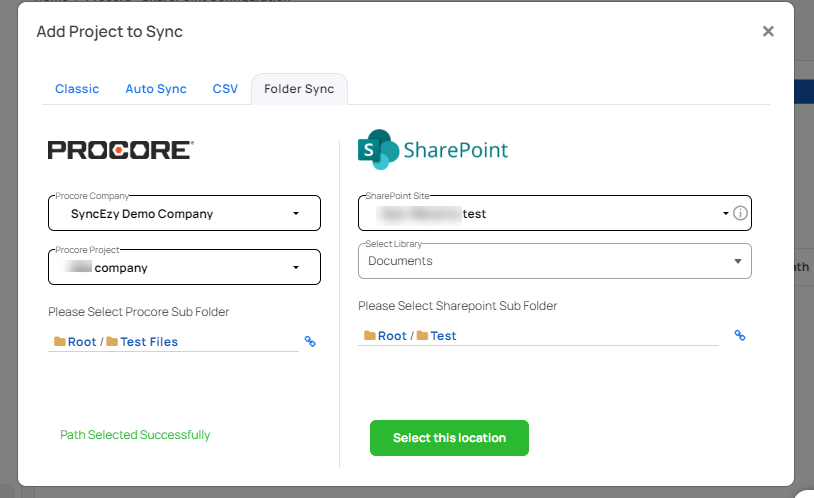Click the Procore logo
Viewport: 814px width, 498px height.
click(120, 150)
